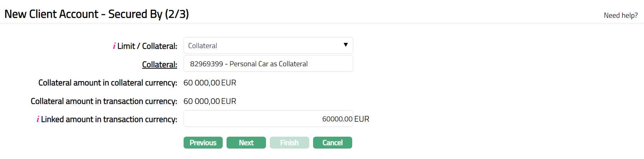Image resolution: width=644 pixels, height=159 pixels.
Task: Click the transaction currency amount 60 000,00 EUR
Action: [x=210, y=101]
